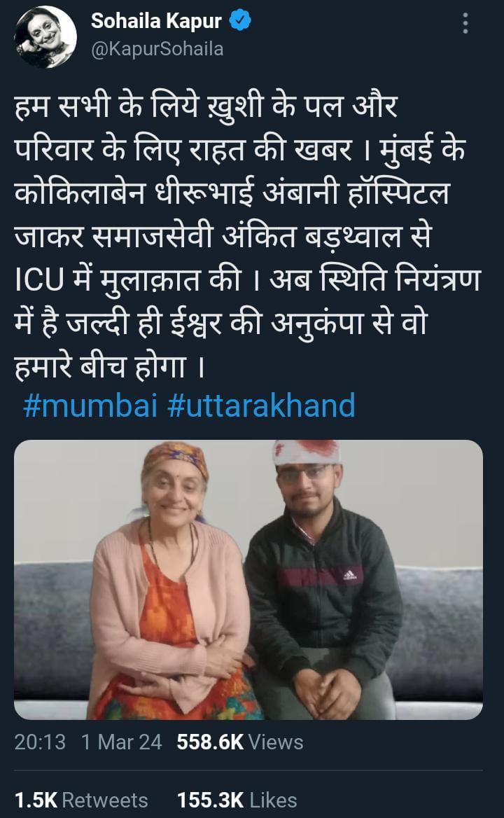Click the 1 Mar 24 date
Screen dimensions: 504x818
coord(121,742)
